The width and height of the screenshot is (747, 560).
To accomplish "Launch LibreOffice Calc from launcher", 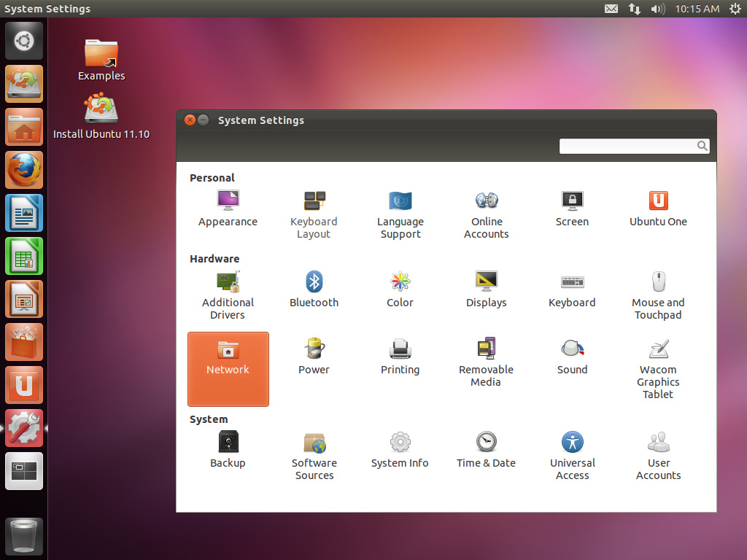I will click(x=24, y=256).
